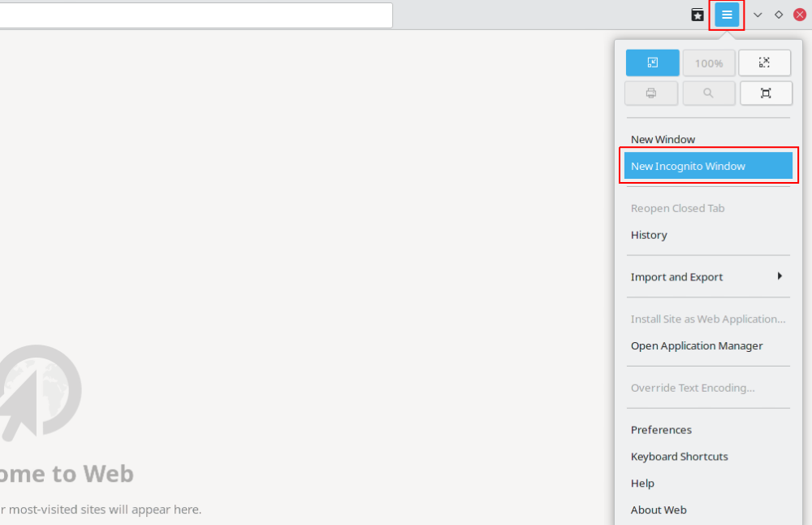The width and height of the screenshot is (812, 525).
Task: Select the zoom out icon
Action: [x=652, y=63]
